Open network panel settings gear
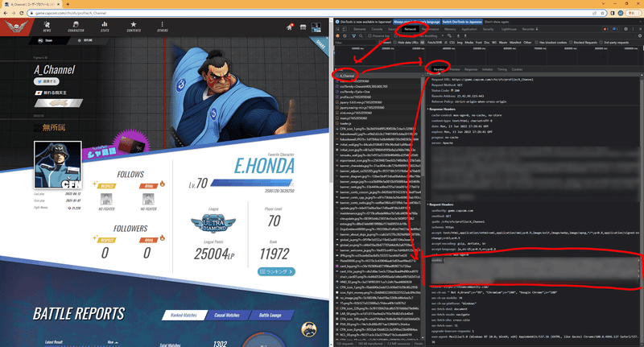Image resolution: width=644 pixels, height=347 pixels. pos(639,35)
